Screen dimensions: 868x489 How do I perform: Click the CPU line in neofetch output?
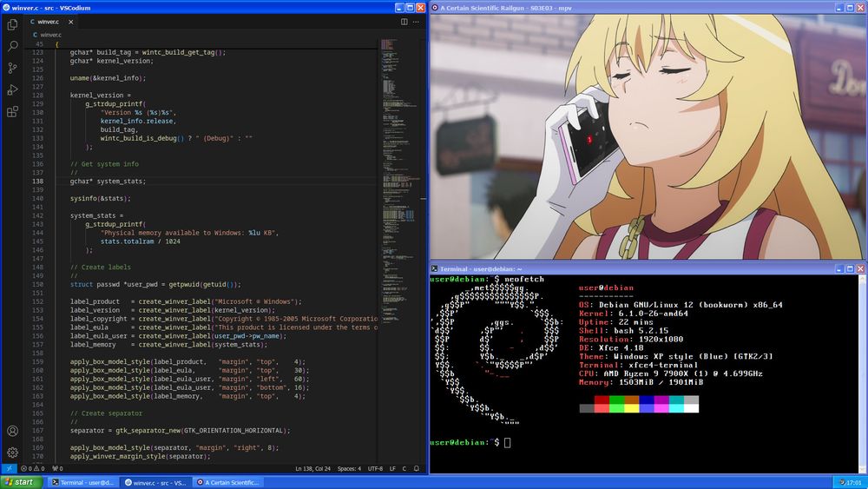(x=671, y=373)
